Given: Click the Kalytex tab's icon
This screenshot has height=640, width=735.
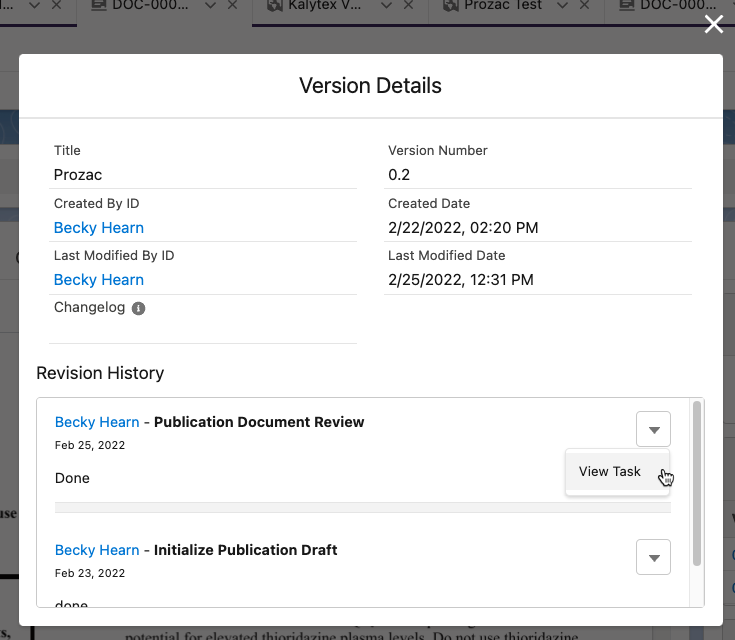Looking at the screenshot, I should [x=276, y=6].
